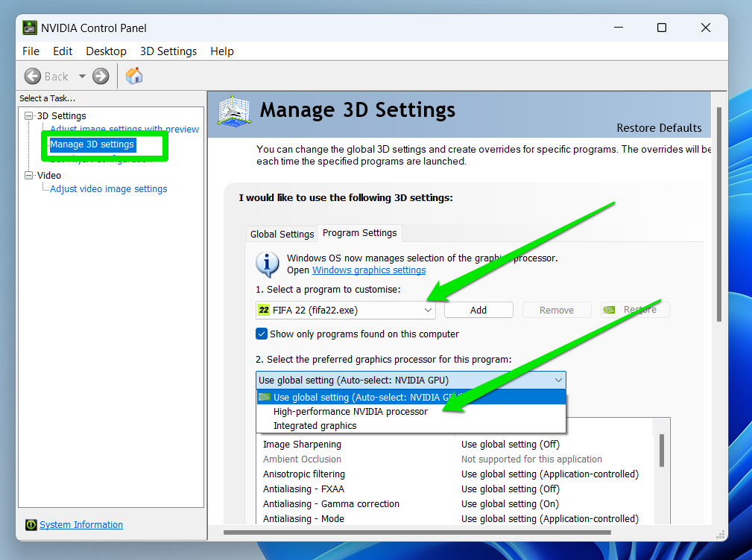Image resolution: width=752 pixels, height=560 pixels.
Task: Open the 3D Settings menu
Action: coord(168,51)
